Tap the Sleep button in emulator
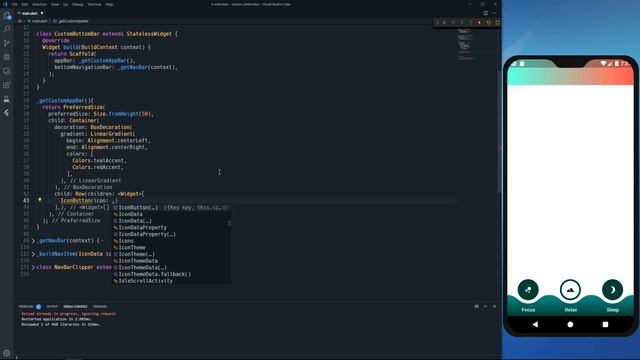 (x=612, y=290)
